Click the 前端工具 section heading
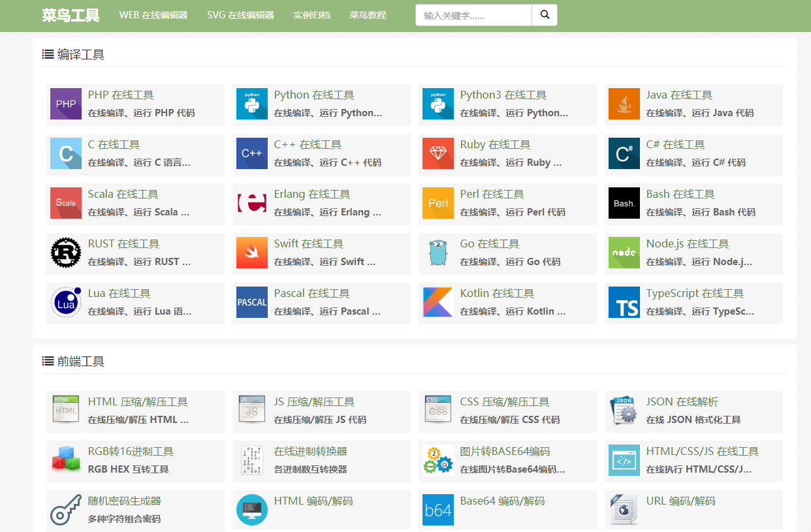The height and width of the screenshot is (532, 811). pyautogui.click(x=73, y=362)
